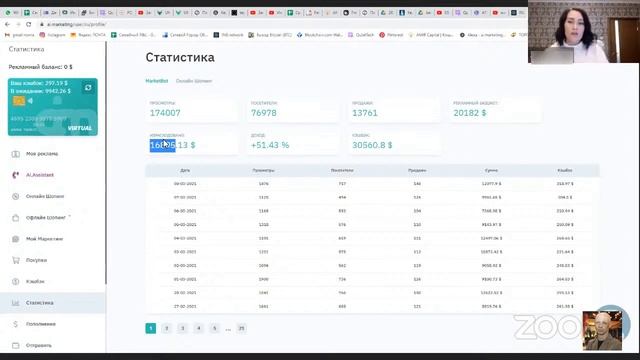Open the Alexa a-marketing bookmark
Viewport: 640px width, 360px height.
(482, 35)
